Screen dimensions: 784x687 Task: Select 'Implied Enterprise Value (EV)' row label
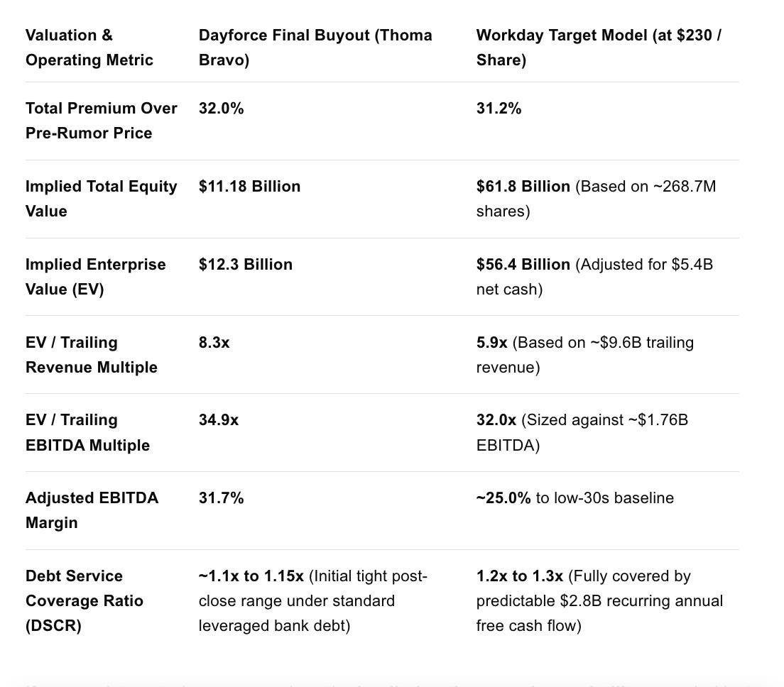pyautogui.click(x=95, y=276)
